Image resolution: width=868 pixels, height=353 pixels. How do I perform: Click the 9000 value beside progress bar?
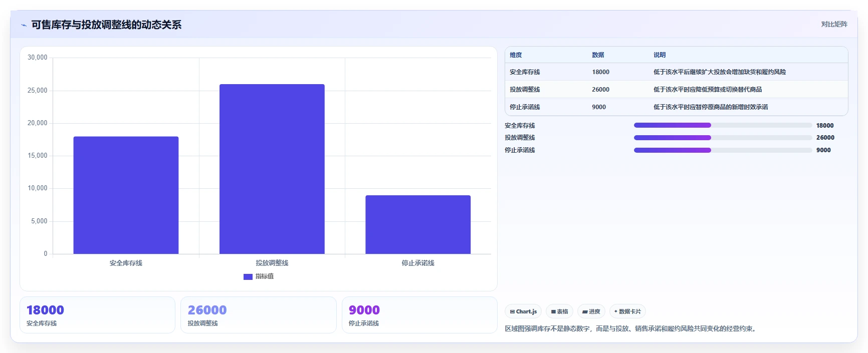(x=823, y=150)
